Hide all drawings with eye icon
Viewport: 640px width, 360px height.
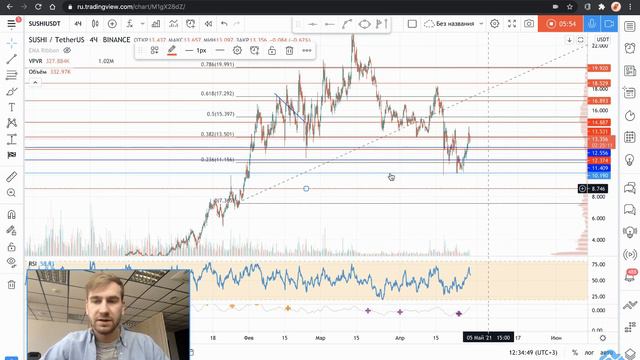(x=11, y=262)
